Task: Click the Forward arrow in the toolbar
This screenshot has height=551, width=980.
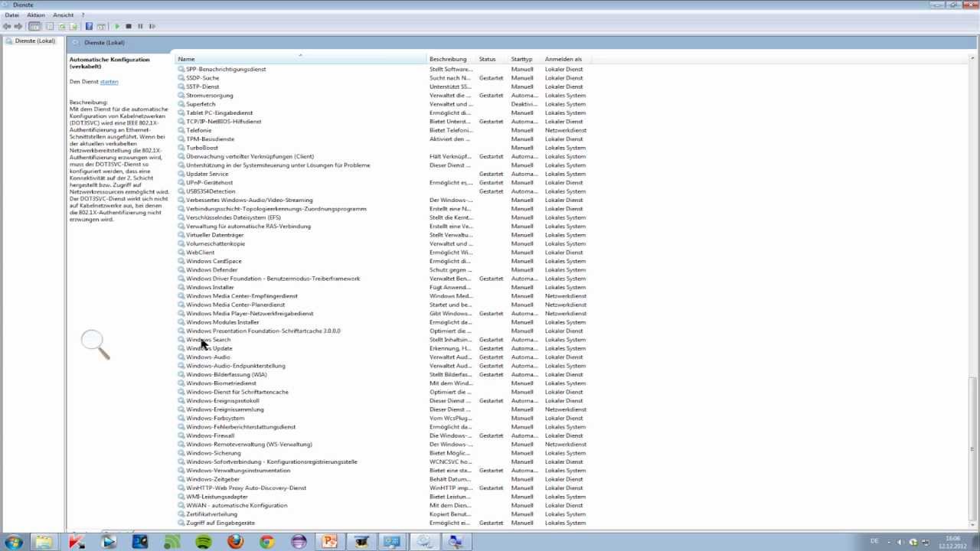Action: click(18, 26)
